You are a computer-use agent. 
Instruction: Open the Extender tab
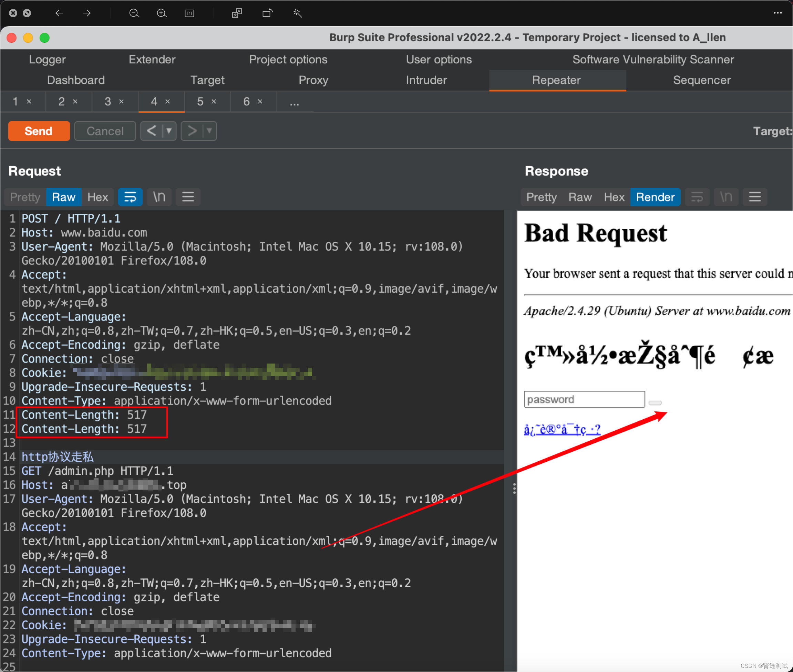152,60
